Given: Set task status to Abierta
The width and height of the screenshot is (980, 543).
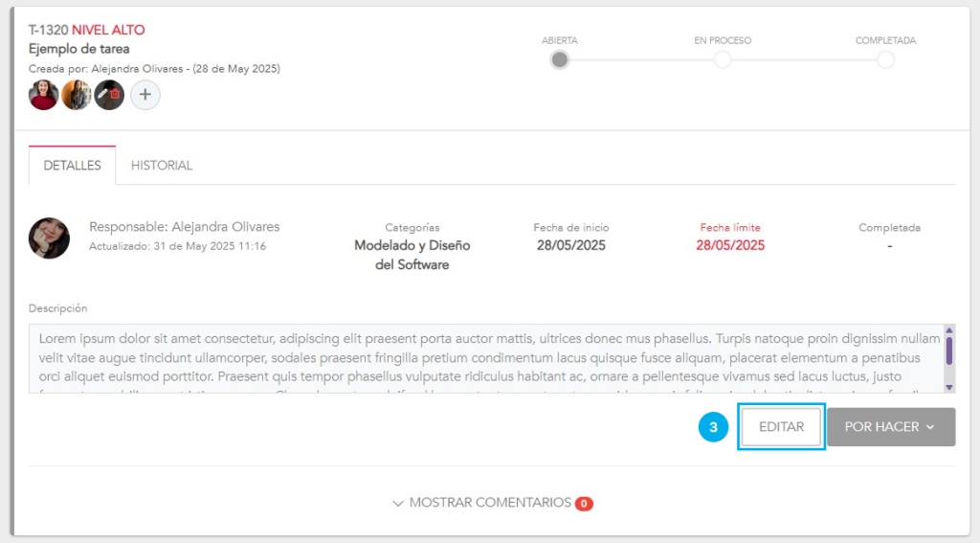Looking at the screenshot, I should [x=560, y=59].
